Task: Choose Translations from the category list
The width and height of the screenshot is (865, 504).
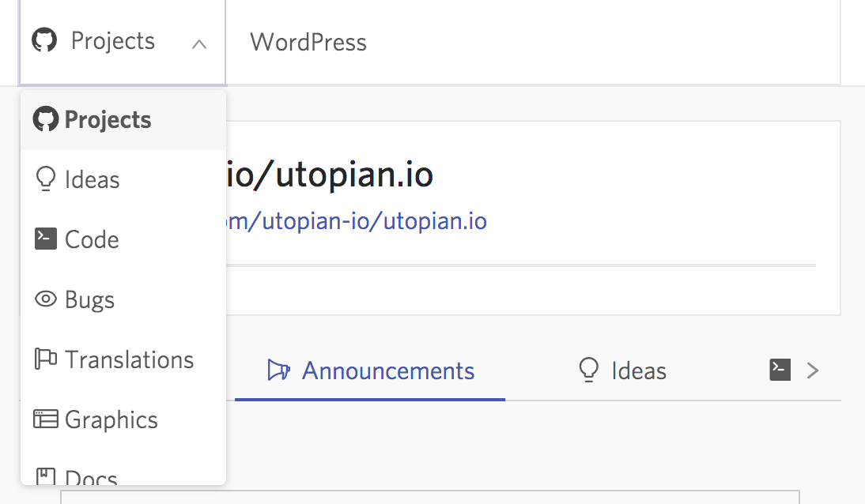Action: [x=129, y=359]
